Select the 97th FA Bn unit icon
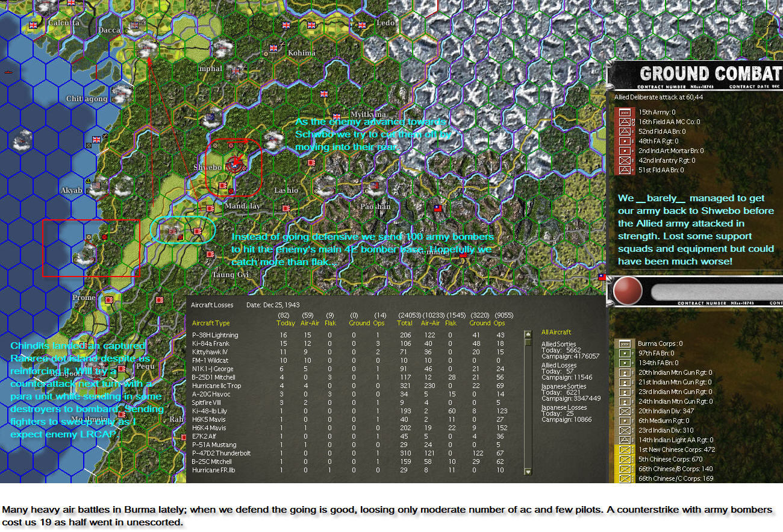783x532 pixels. 625,353
